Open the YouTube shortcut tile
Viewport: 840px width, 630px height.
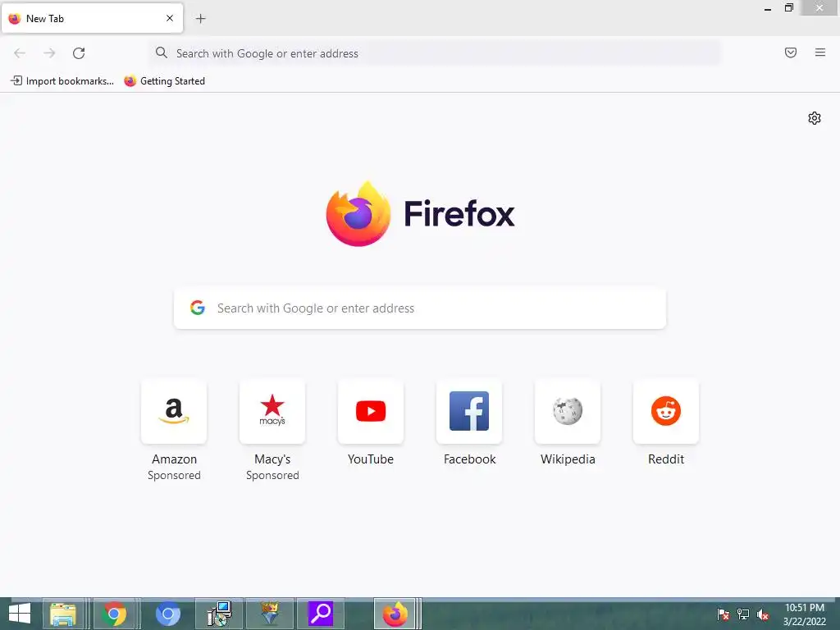point(371,412)
